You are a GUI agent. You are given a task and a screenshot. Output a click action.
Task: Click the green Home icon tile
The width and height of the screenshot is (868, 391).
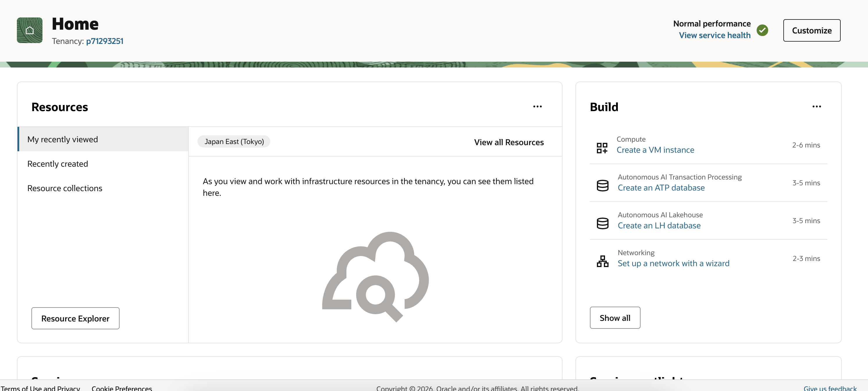pos(30,30)
